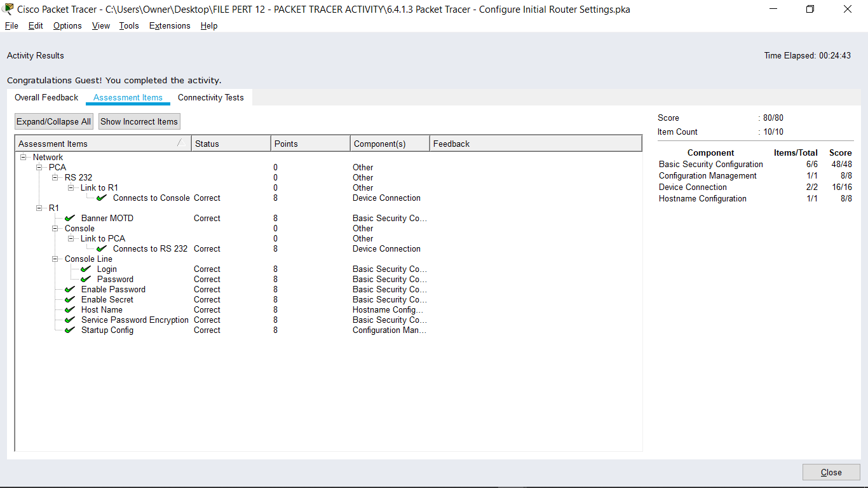Collapse the Network tree node

pos(24,157)
